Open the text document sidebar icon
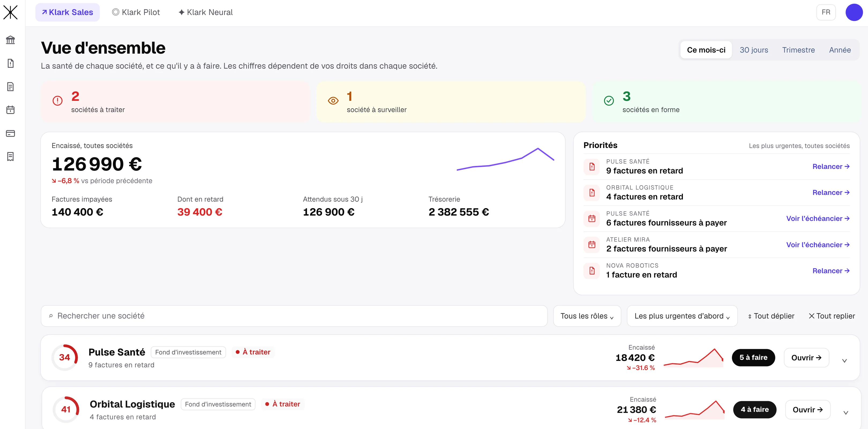This screenshot has width=868, height=429. click(10, 87)
